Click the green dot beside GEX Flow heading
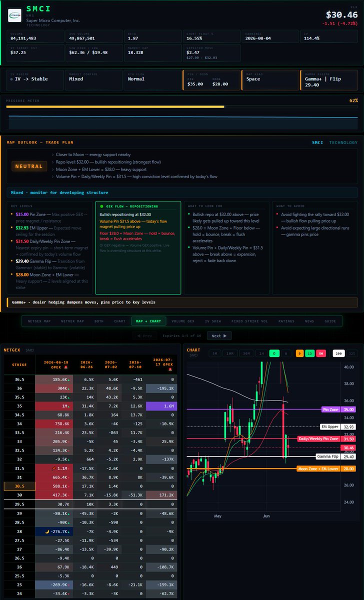The height and width of the screenshot is (600, 364). pos(101,206)
